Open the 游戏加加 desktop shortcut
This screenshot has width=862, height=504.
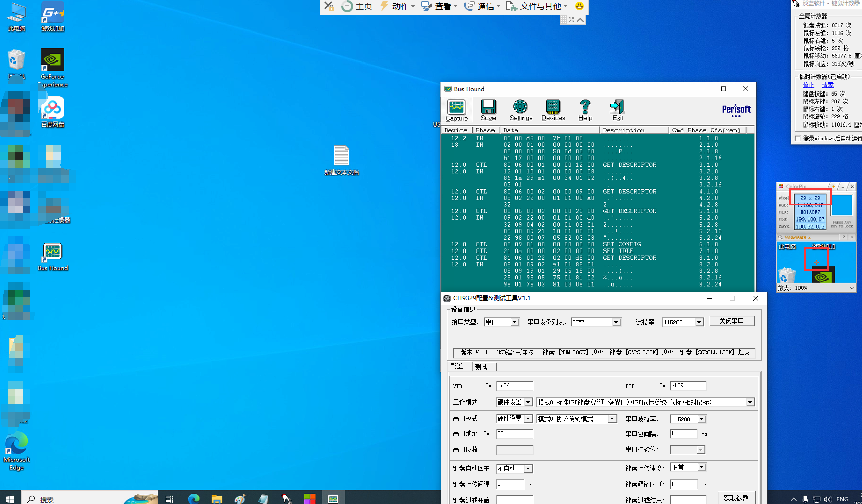point(53,17)
